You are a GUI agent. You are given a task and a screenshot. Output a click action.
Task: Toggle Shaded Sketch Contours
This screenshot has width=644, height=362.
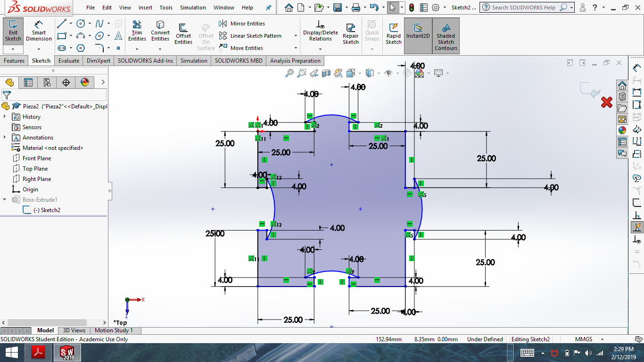coord(446,36)
